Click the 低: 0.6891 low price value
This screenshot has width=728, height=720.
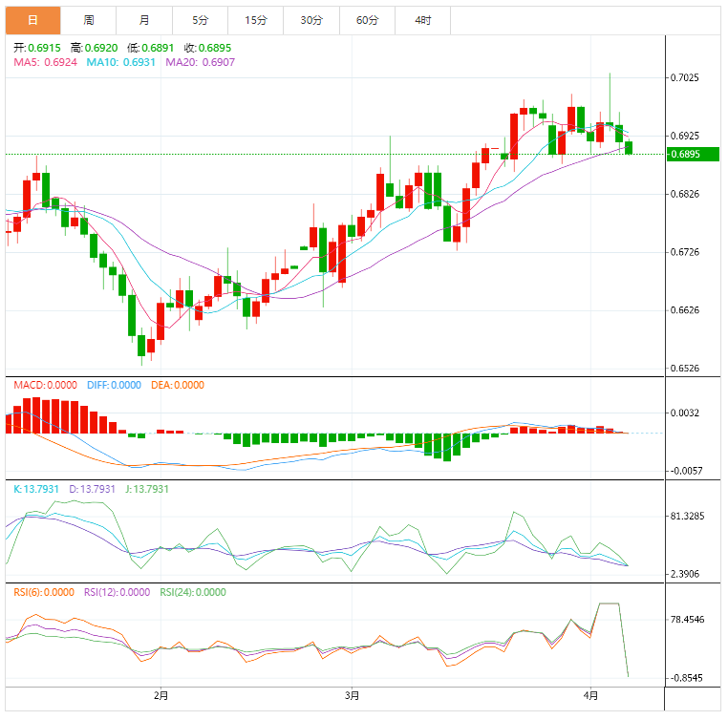[x=150, y=48]
